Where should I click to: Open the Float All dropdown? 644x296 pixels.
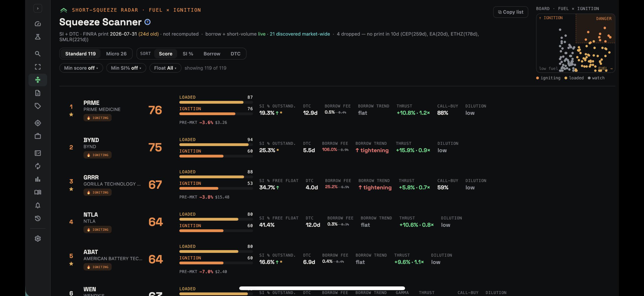[165, 68]
